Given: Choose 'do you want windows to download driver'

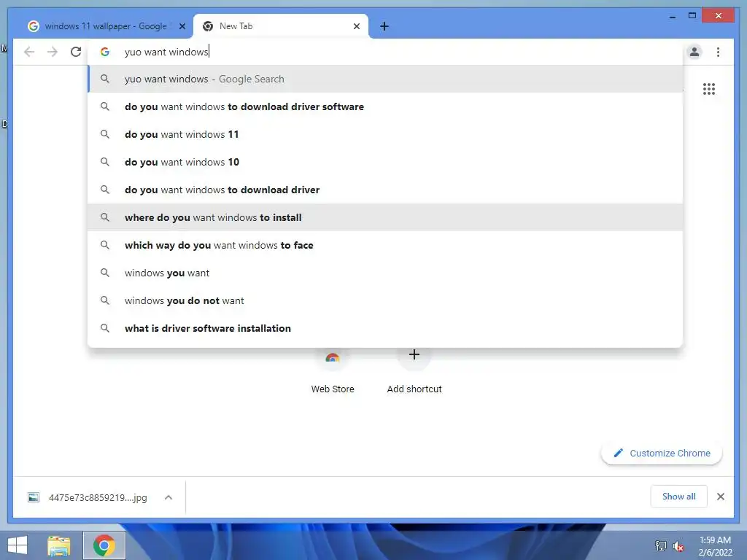Looking at the screenshot, I should tap(385, 190).
